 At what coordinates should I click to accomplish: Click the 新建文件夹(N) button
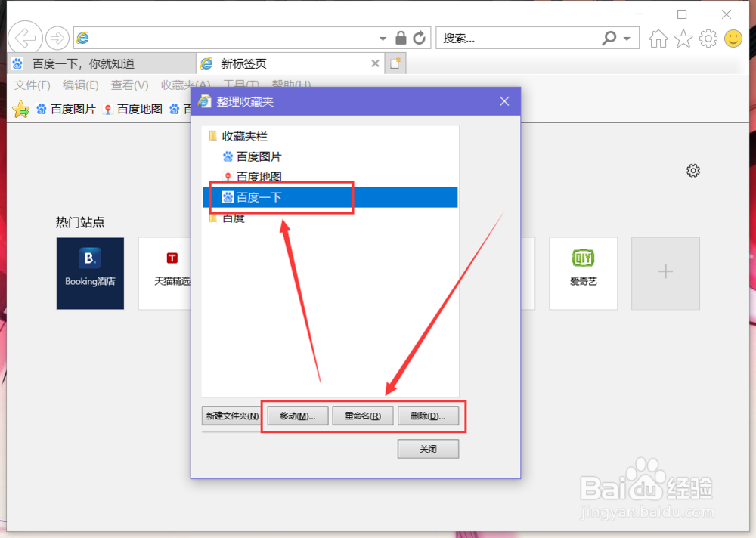[232, 416]
